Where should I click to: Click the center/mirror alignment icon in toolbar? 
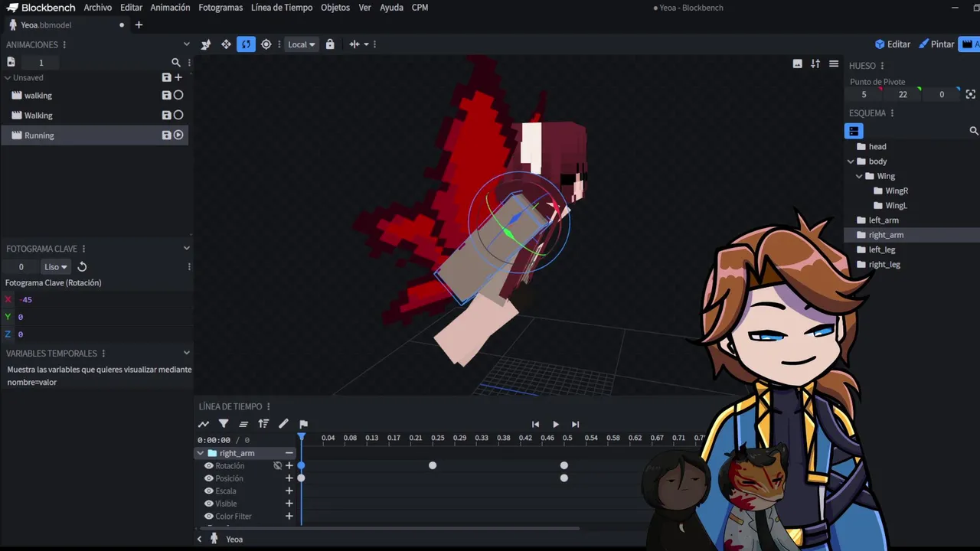[x=354, y=44]
